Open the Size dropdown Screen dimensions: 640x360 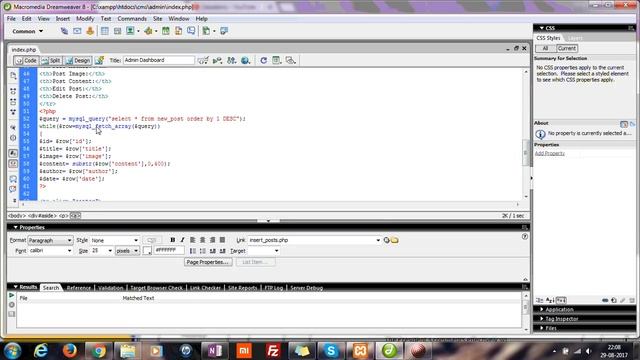pos(101,251)
